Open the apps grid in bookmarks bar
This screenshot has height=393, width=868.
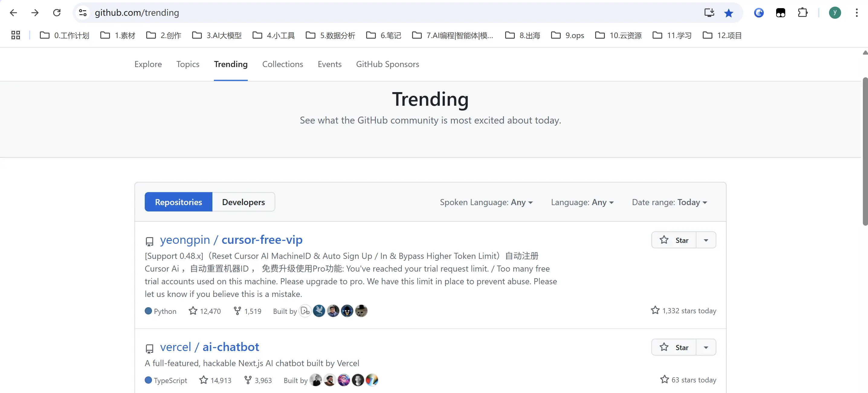[x=15, y=35]
